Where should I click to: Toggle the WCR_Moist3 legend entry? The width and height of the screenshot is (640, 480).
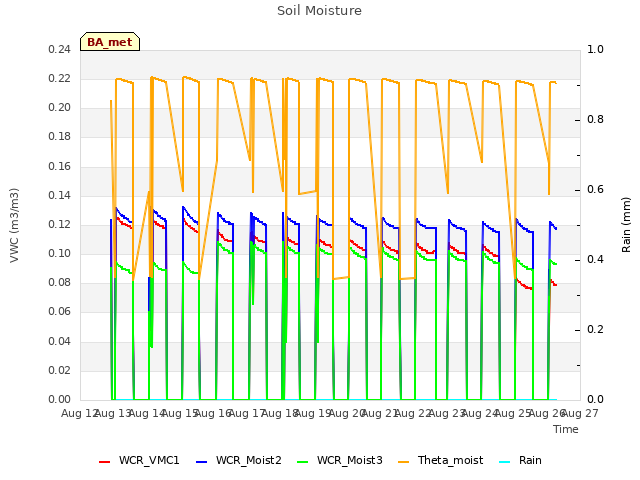point(340,460)
